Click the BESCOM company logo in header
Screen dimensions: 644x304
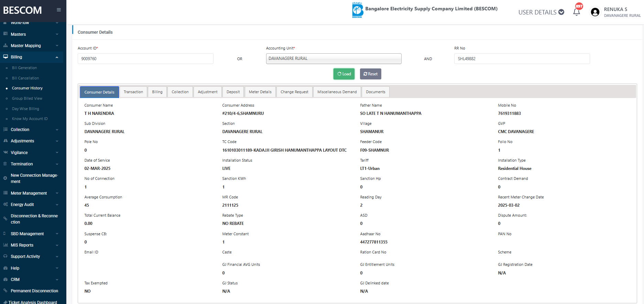point(358,10)
